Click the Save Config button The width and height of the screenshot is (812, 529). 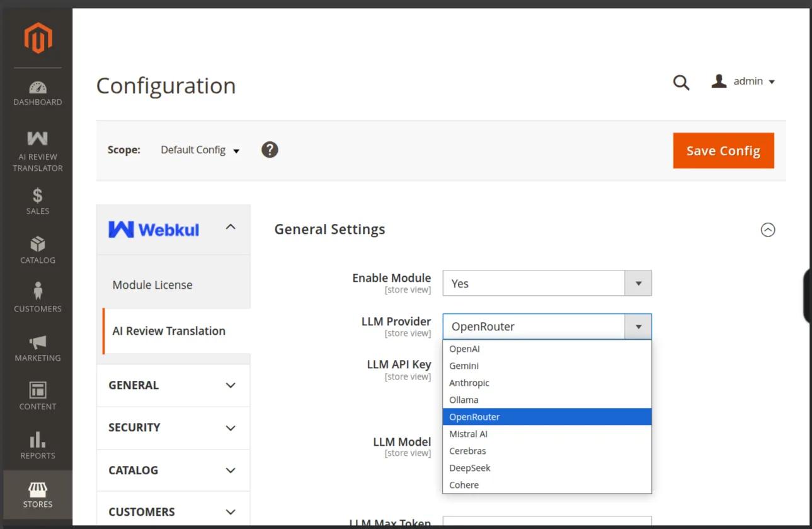pos(723,151)
